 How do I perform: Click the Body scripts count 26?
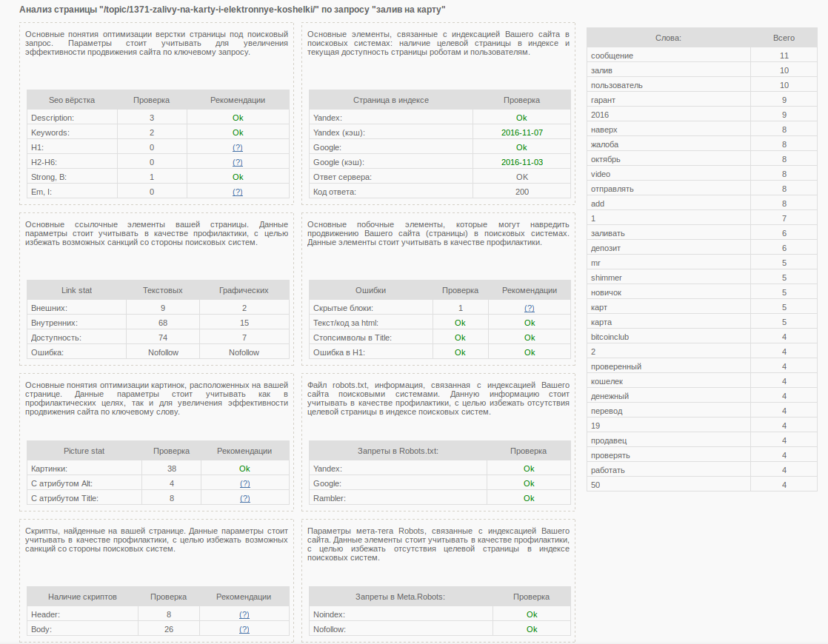pyautogui.click(x=168, y=629)
